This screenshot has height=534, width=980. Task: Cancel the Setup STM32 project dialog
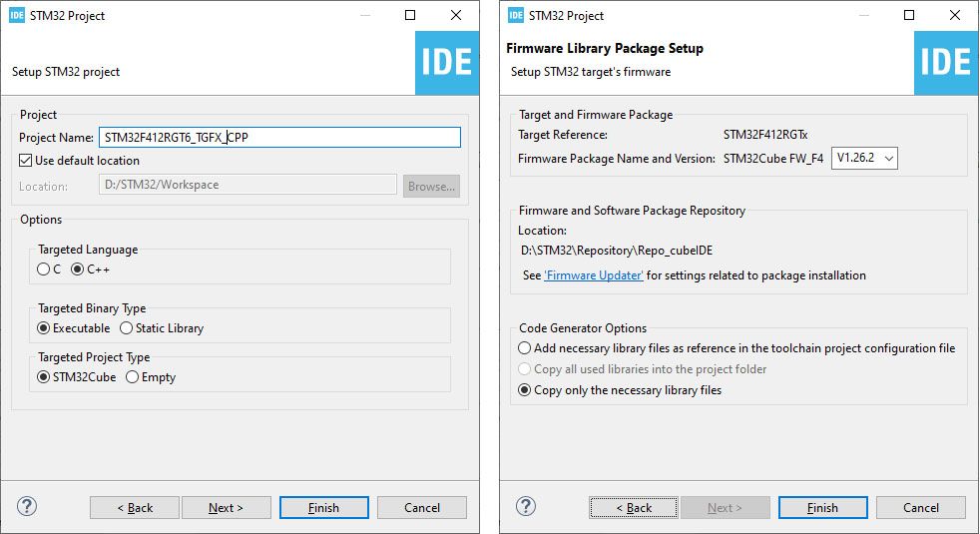tap(421, 508)
